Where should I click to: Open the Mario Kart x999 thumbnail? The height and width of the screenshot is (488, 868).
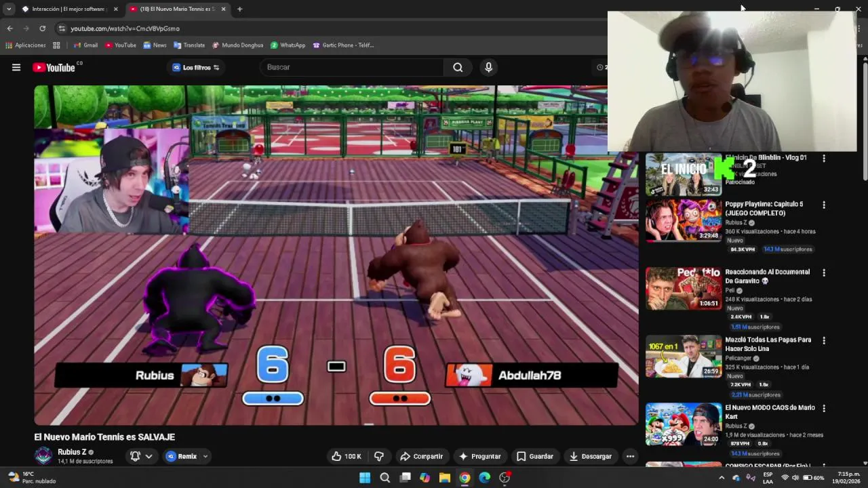684,424
